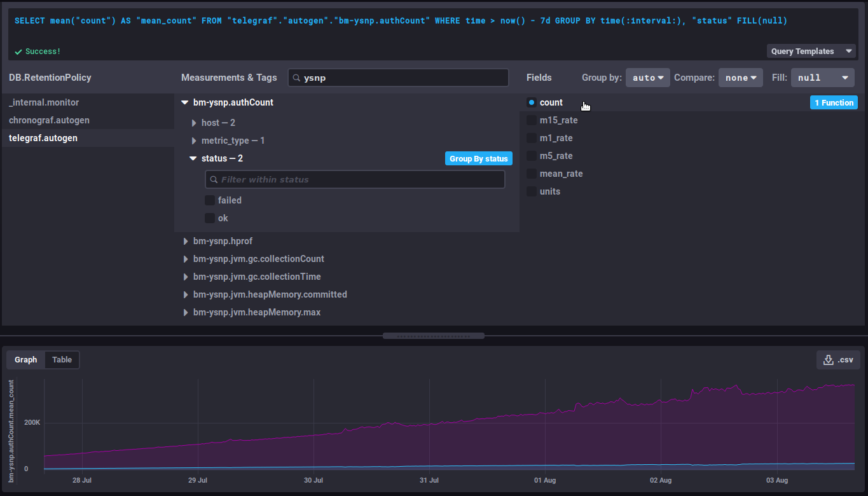
Task: Select the m15_rate field checkbox
Action: pos(532,120)
